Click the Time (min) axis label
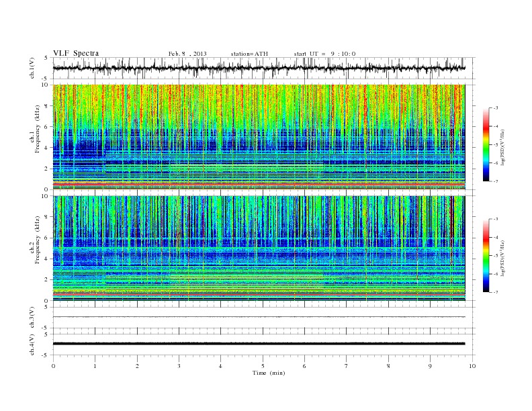Screen dimensions: 532x411 click(x=269, y=373)
